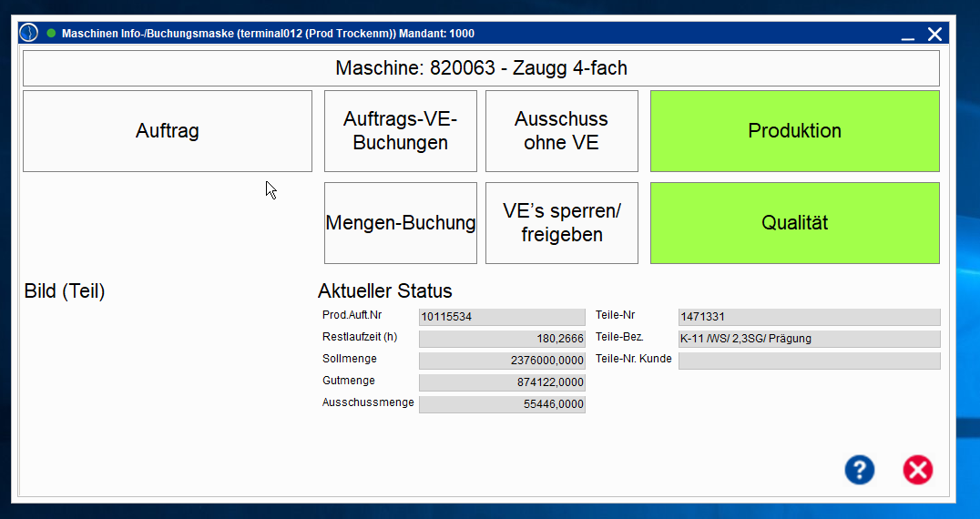Click the Maschine 820063 header bar
Screen dimensions: 980x519
click(481, 68)
